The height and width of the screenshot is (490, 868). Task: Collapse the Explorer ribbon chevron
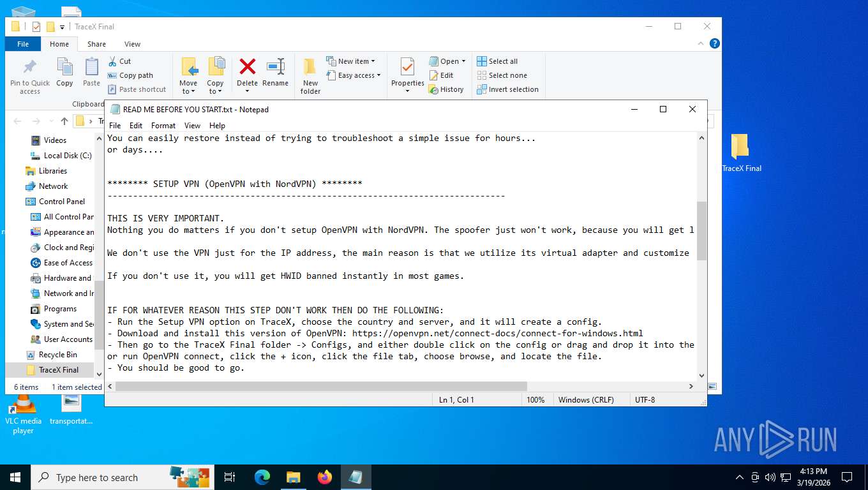(701, 44)
